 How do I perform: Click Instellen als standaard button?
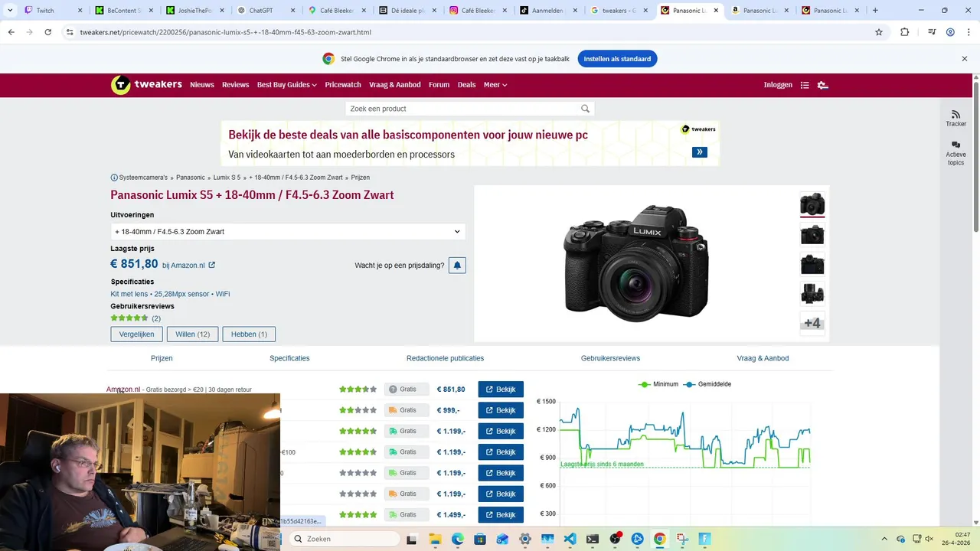(x=617, y=59)
